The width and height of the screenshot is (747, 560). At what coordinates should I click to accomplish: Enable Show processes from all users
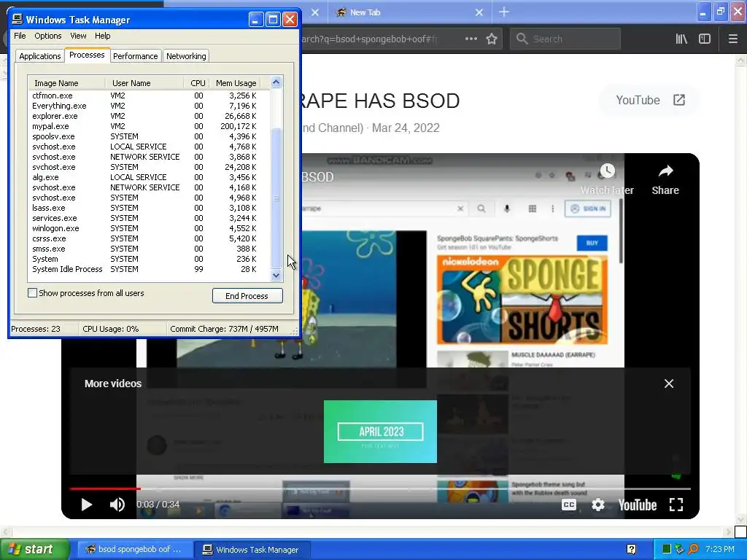click(32, 293)
